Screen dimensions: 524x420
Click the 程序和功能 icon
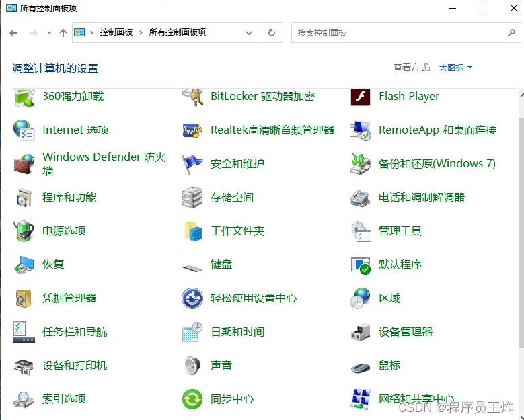click(24, 198)
